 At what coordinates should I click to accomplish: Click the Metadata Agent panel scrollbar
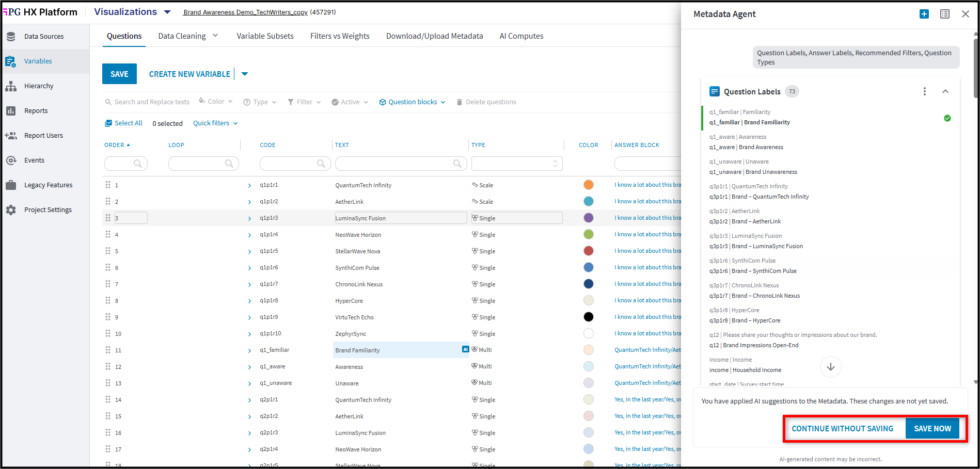[x=975, y=67]
